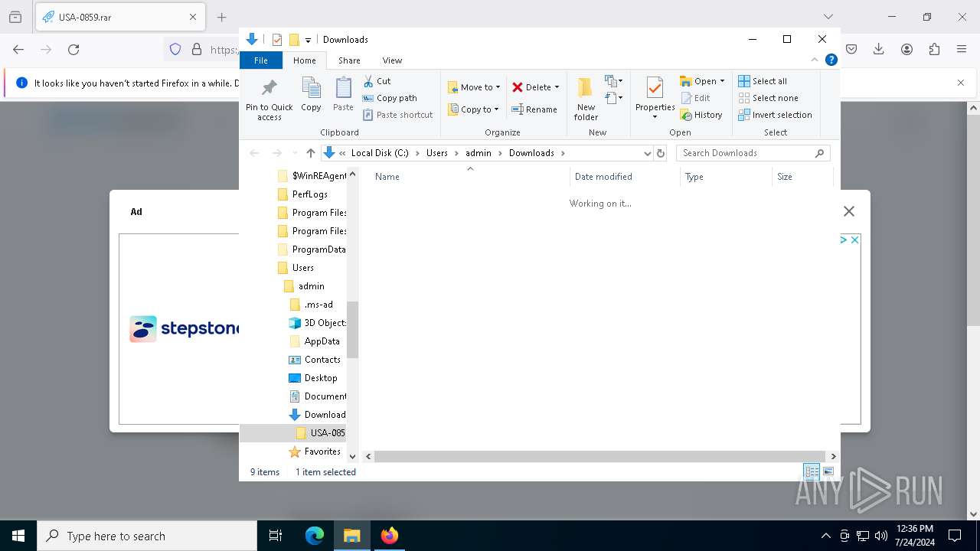Click the Properties checkmark icon
Screen dimensions: 980x551
tap(655, 88)
